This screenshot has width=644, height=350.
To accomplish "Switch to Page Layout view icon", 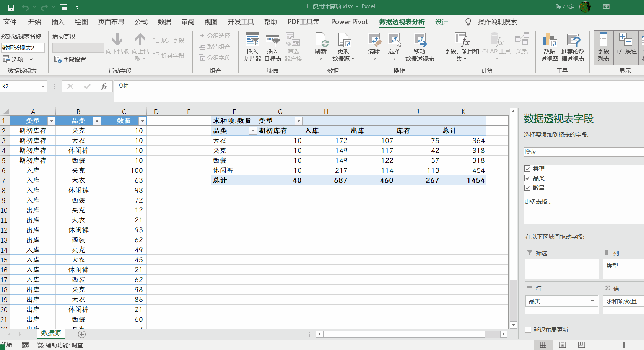I will (x=563, y=345).
